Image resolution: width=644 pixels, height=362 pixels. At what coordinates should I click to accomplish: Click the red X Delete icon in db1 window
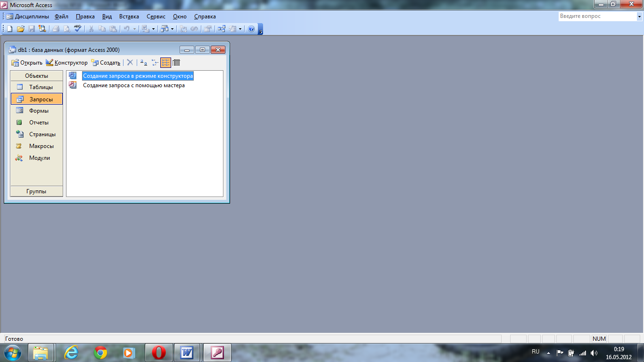(x=130, y=62)
